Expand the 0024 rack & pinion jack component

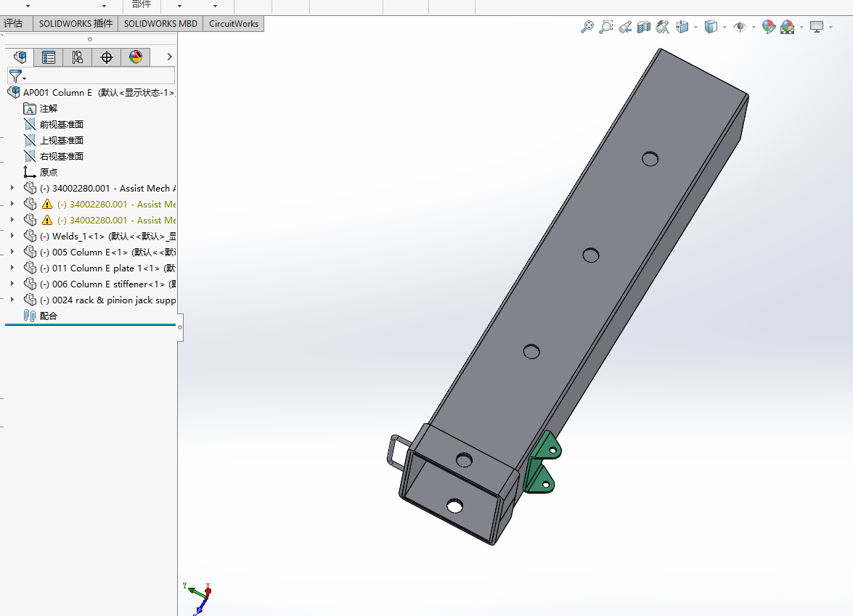point(12,300)
